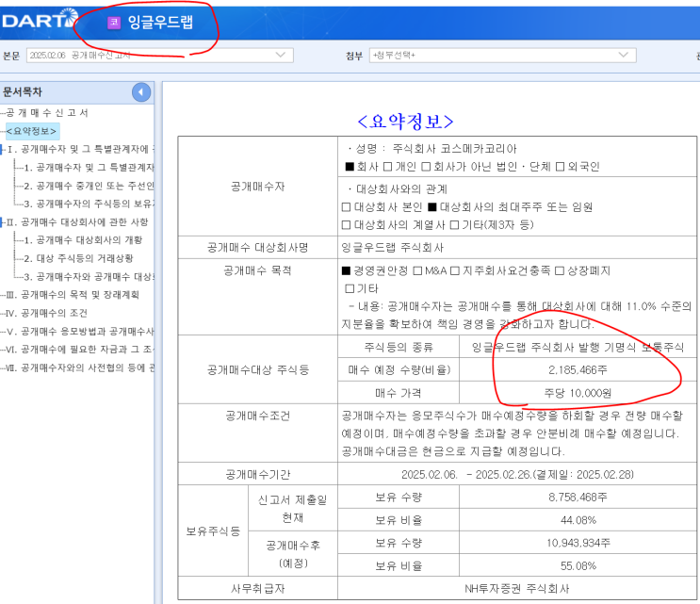
Task: Click checked 대상회사의 최대주주 또는 임원 checkbox
Action: pyautogui.click(x=432, y=207)
